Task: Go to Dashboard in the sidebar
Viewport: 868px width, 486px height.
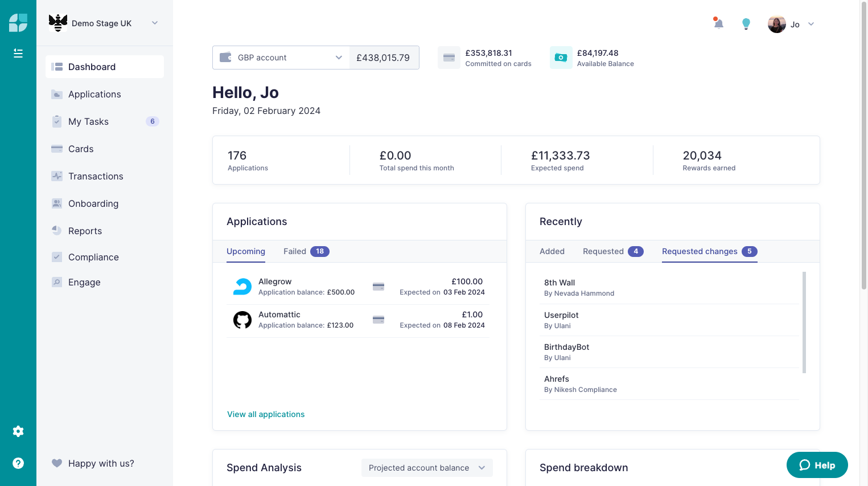Action: coord(105,67)
